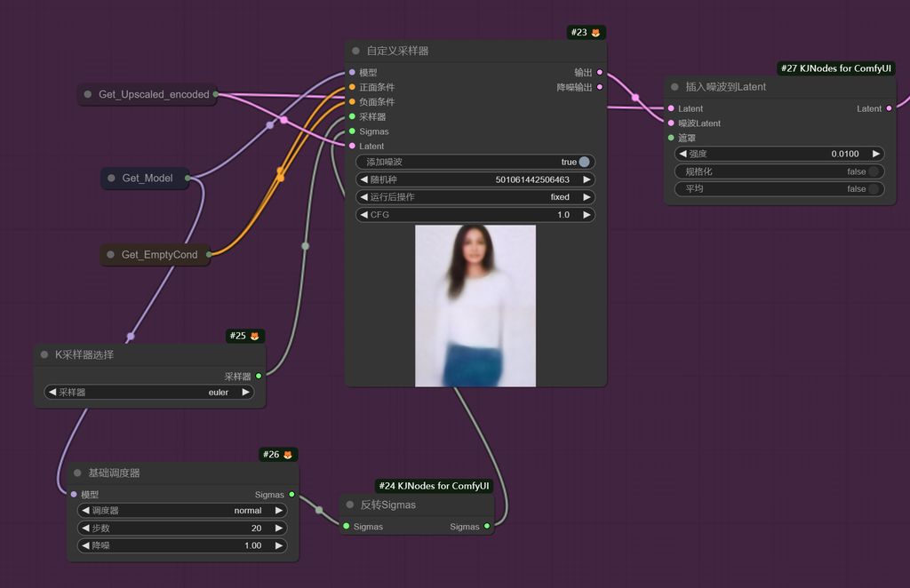The height and width of the screenshot is (588, 910).
Task: Click the fox badge icon on node #26
Action: tap(287, 455)
